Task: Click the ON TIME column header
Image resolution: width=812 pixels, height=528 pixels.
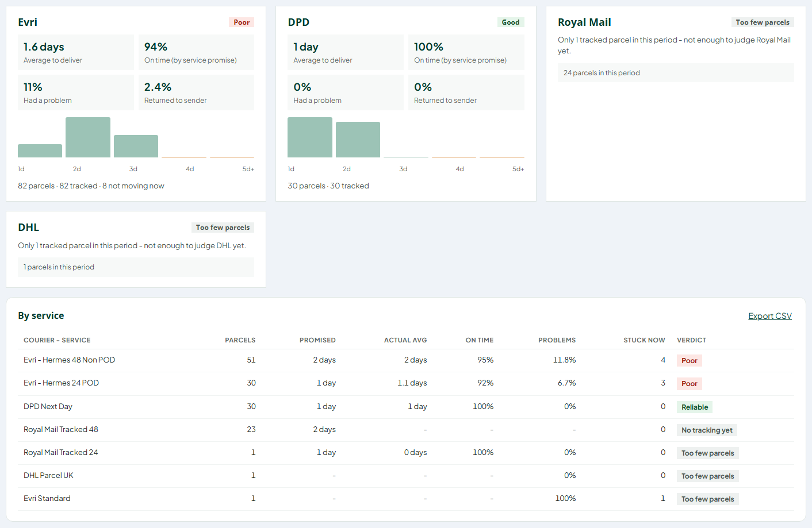Action: (480, 340)
